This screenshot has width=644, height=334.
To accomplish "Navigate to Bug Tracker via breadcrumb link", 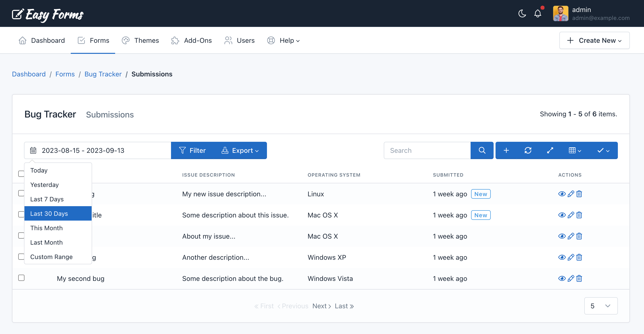I will pos(103,74).
